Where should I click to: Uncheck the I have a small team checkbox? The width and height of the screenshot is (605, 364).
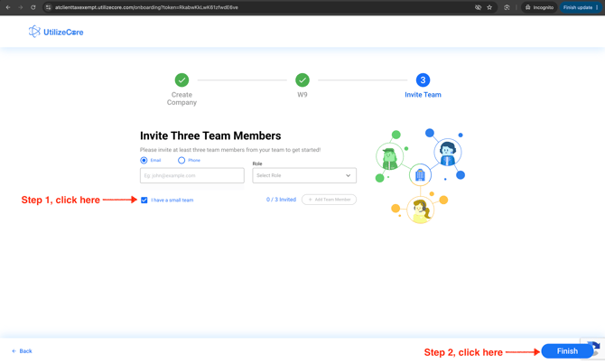click(144, 200)
